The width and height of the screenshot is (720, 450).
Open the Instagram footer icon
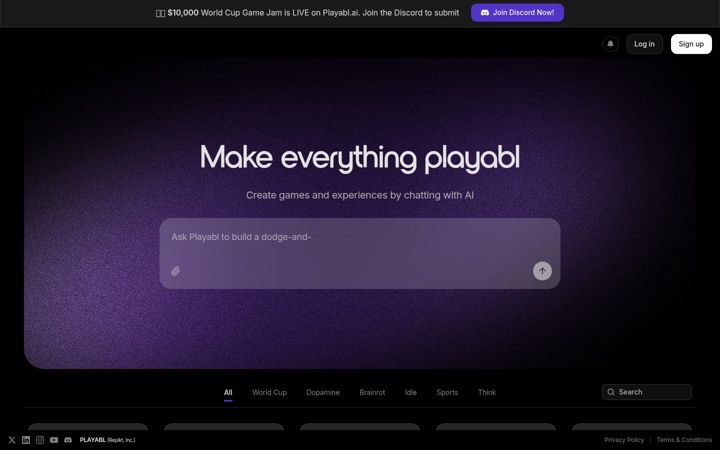(40, 440)
